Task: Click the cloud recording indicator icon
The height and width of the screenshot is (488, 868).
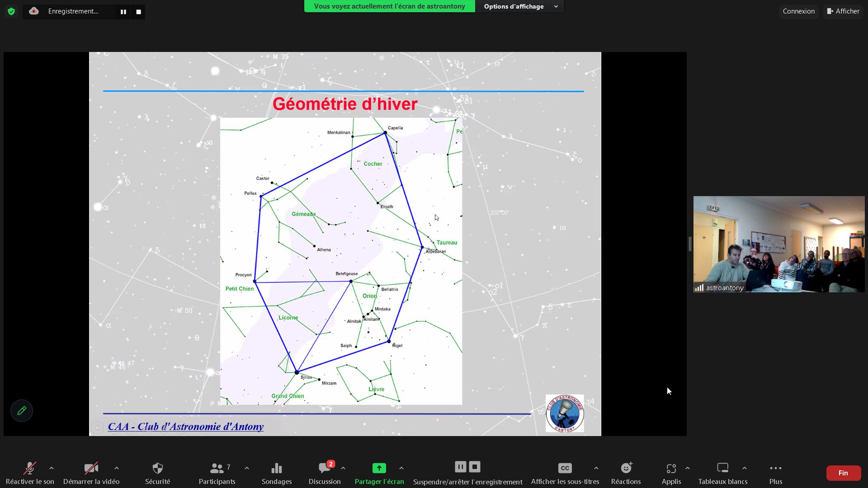Action: coord(34,11)
